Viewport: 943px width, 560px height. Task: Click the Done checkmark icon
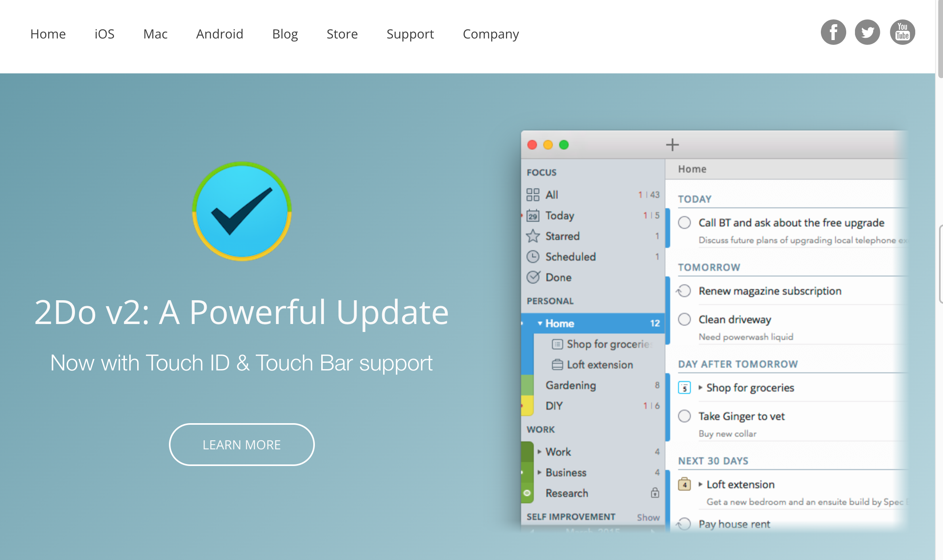point(533,277)
